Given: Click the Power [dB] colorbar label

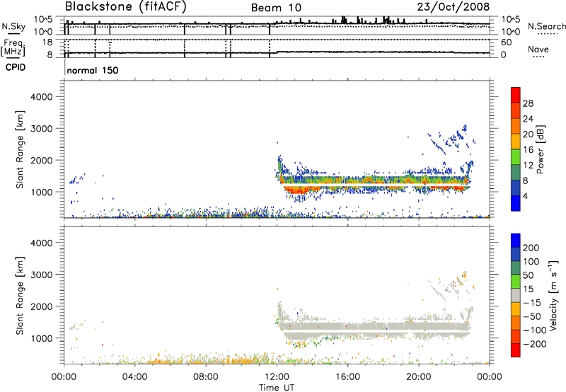Looking at the screenshot, I should pyautogui.click(x=541, y=149).
